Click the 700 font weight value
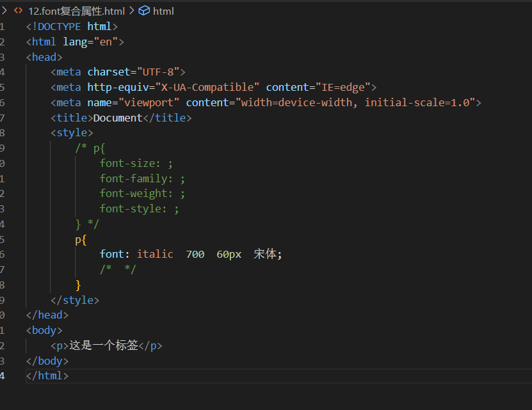Viewport: 532px width, 410px height. [x=195, y=254]
